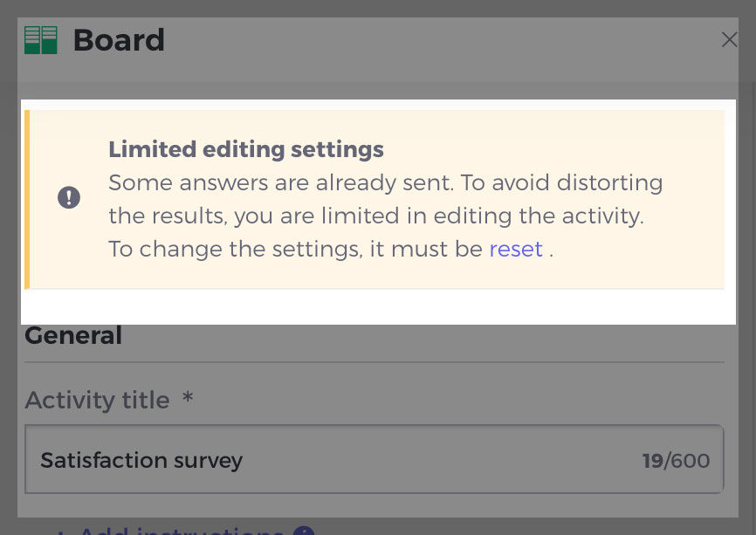Click the exclamation warning icon
Viewport: 756px width, 535px height.
[69, 197]
